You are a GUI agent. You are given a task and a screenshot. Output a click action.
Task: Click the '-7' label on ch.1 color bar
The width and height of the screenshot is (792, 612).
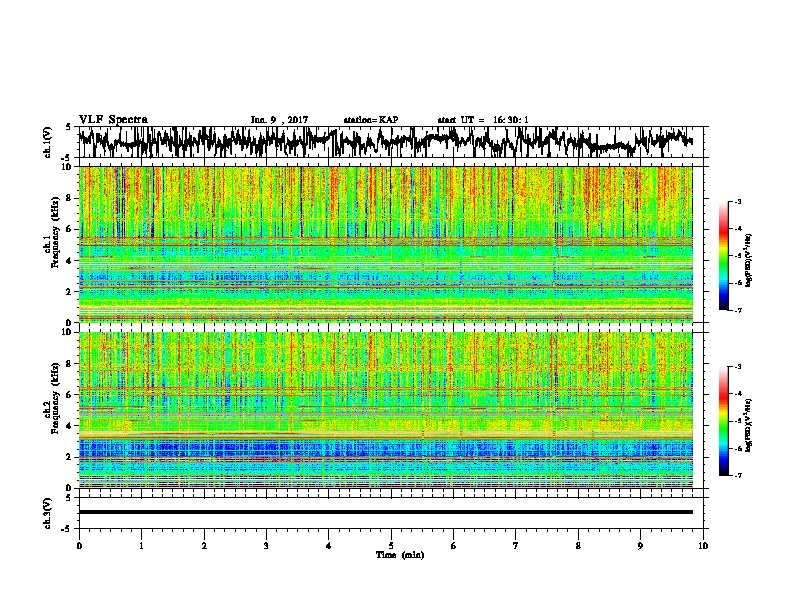[x=737, y=310]
